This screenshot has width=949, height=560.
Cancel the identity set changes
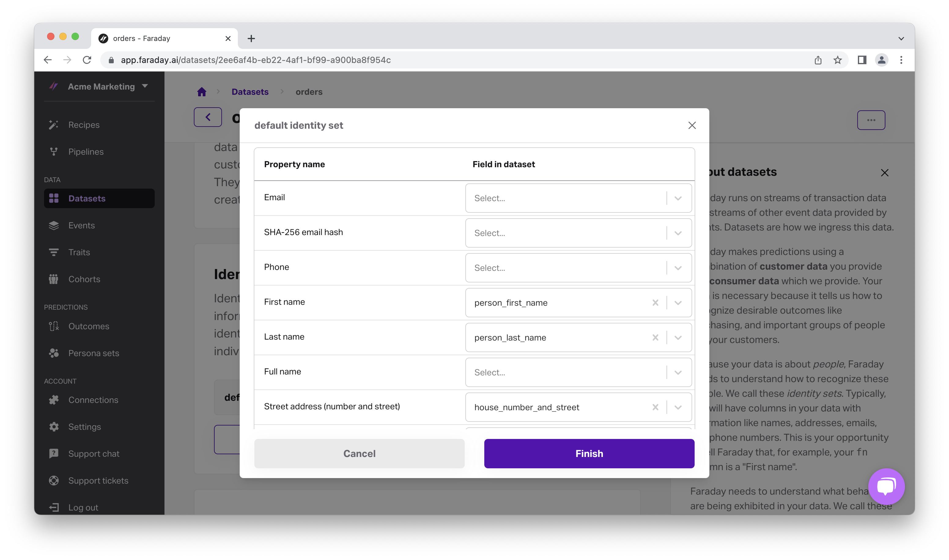click(x=359, y=453)
